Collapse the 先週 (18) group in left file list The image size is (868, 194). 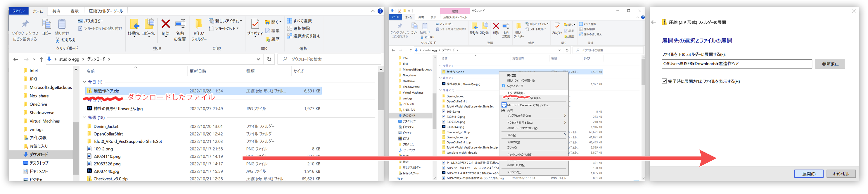[84, 117]
